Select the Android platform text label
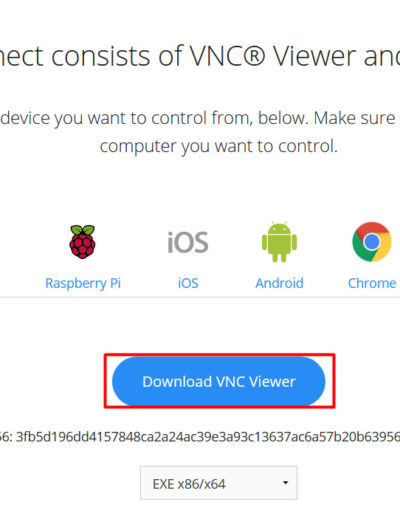 tap(279, 283)
